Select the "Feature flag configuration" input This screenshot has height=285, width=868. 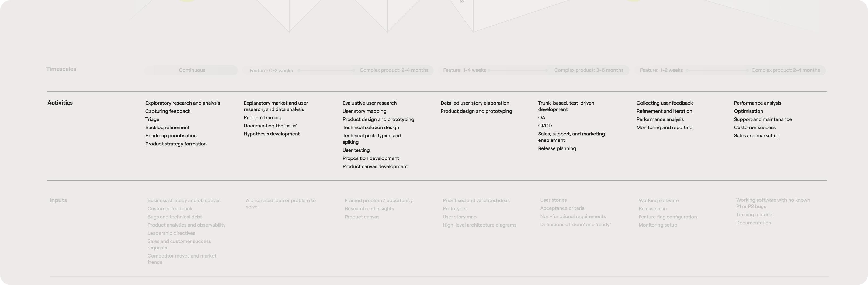668,217
